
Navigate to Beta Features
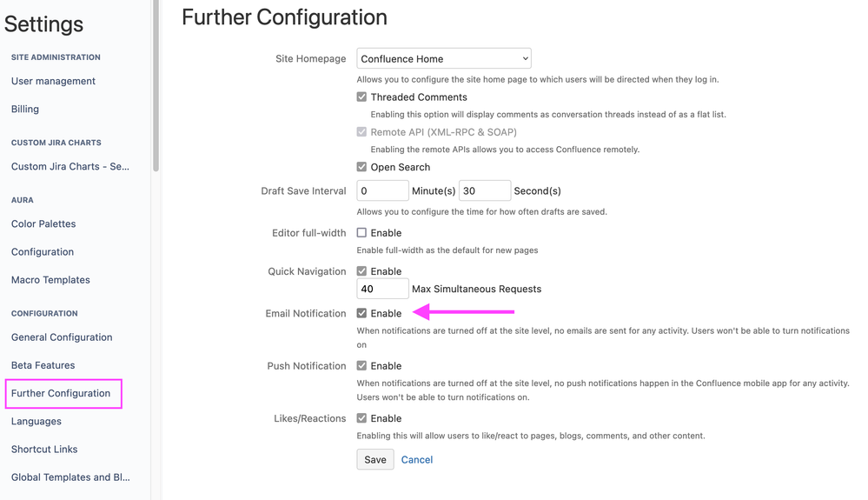tap(43, 365)
